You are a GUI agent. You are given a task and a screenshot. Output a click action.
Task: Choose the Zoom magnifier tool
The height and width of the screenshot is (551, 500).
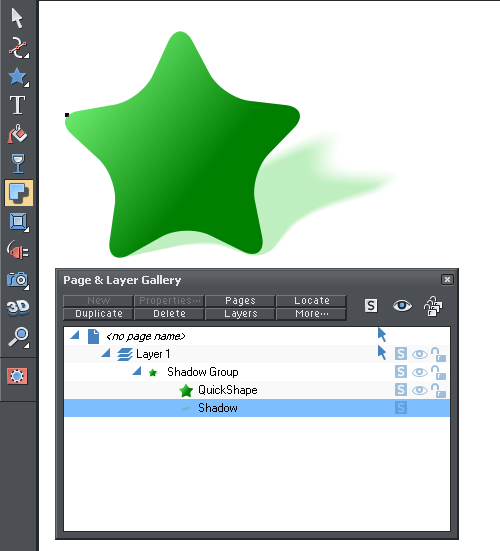[x=18, y=337]
